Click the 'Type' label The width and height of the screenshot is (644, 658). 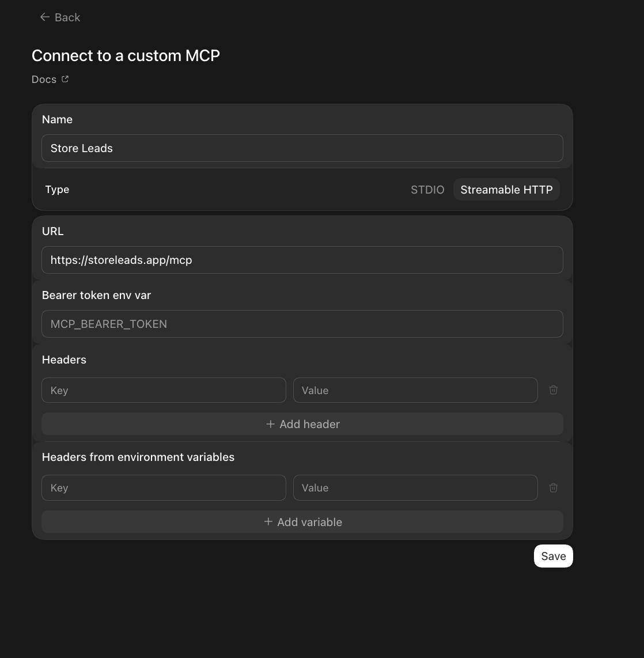tap(57, 190)
